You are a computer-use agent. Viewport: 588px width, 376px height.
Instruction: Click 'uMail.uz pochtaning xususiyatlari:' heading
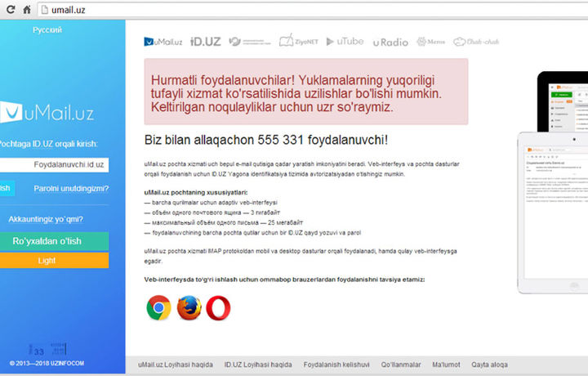click(196, 193)
